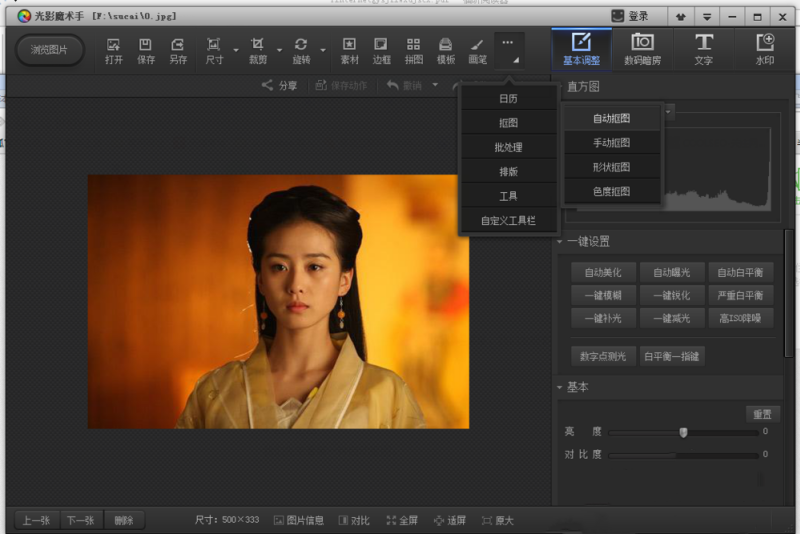Open the 边框 (border) tool
Image resolution: width=800 pixels, height=534 pixels.
381,51
